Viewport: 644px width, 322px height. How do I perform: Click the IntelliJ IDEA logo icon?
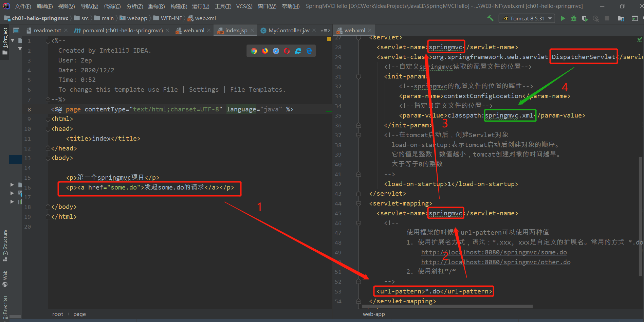click(x=6, y=6)
